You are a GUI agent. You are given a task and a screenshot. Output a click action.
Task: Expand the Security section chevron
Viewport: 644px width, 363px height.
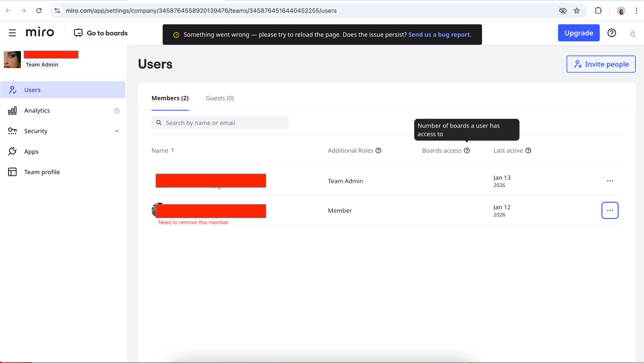(117, 131)
